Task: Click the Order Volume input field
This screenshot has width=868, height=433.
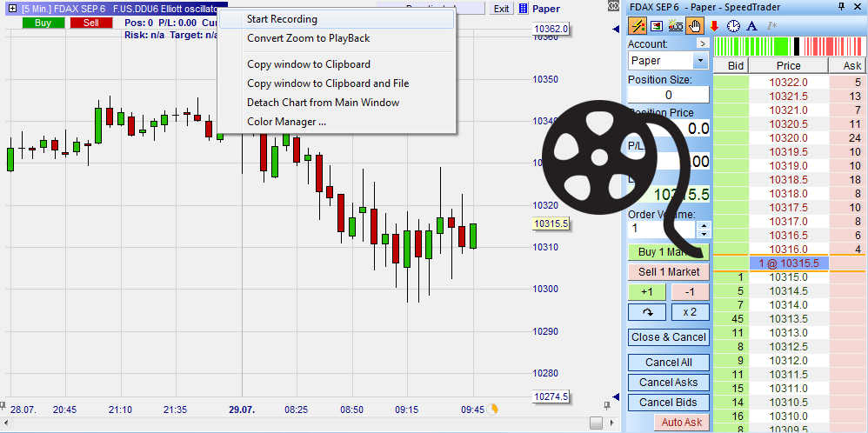Action: click(662, 228)
